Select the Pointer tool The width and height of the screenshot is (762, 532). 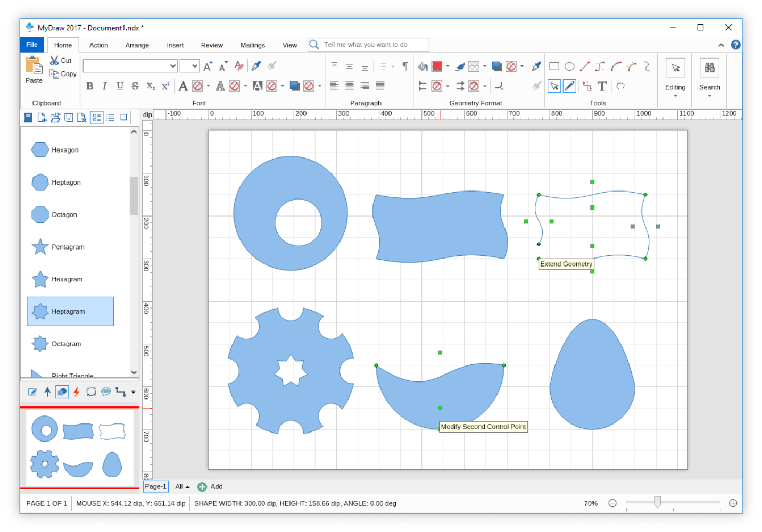coord(554,86)
